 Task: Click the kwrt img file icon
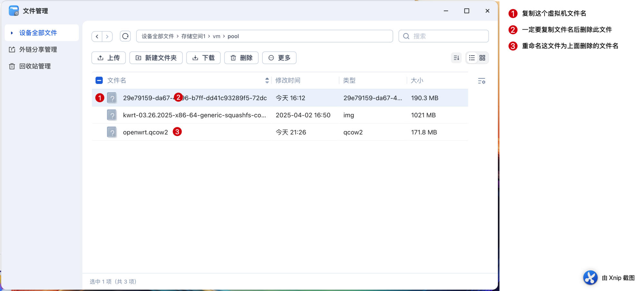(x=112, y=115)
